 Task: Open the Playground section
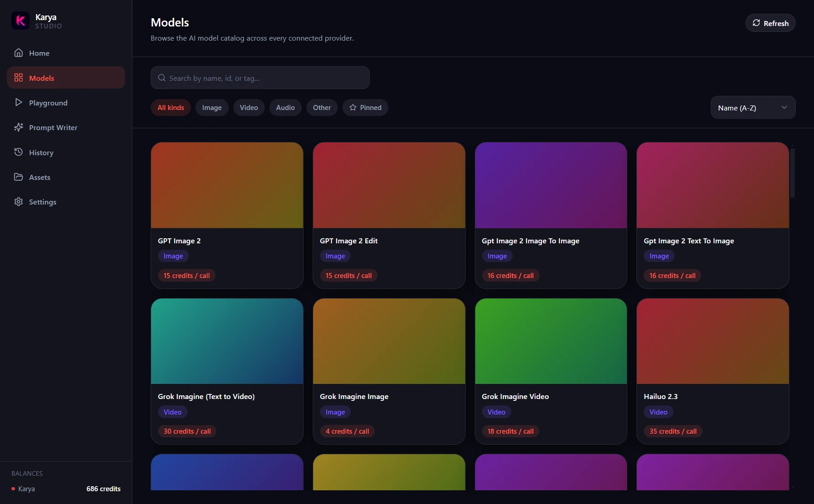pyautogui.click(x=66, y=102)
